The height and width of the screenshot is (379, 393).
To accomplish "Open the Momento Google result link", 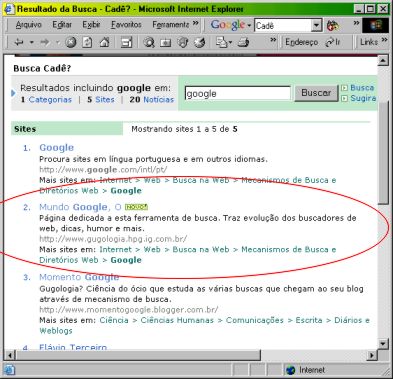I will coord(79,277).
